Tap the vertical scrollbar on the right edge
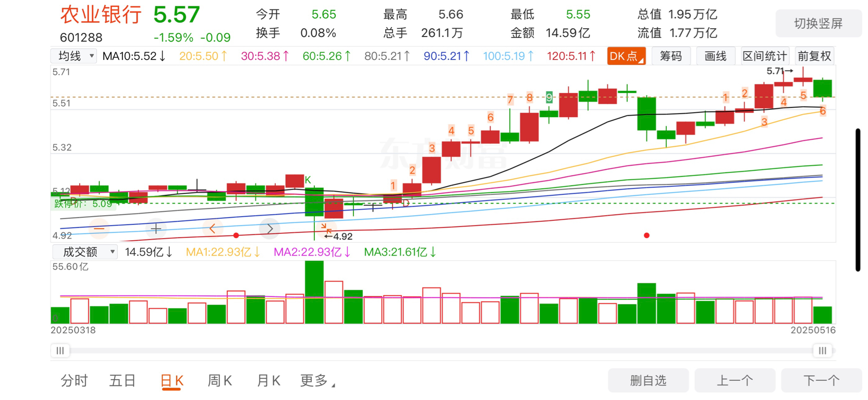 [858, 200]
